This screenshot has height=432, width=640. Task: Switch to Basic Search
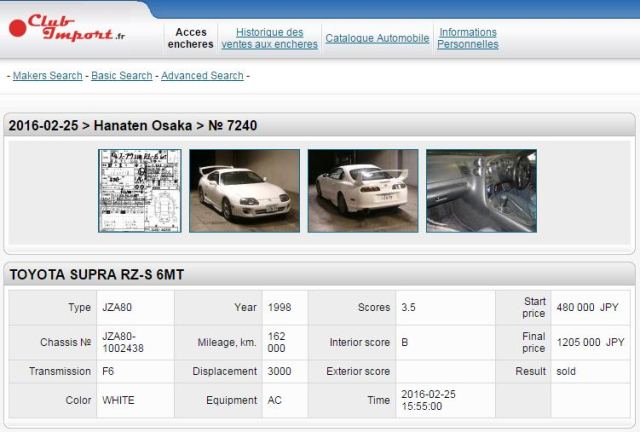pos(122,76)
